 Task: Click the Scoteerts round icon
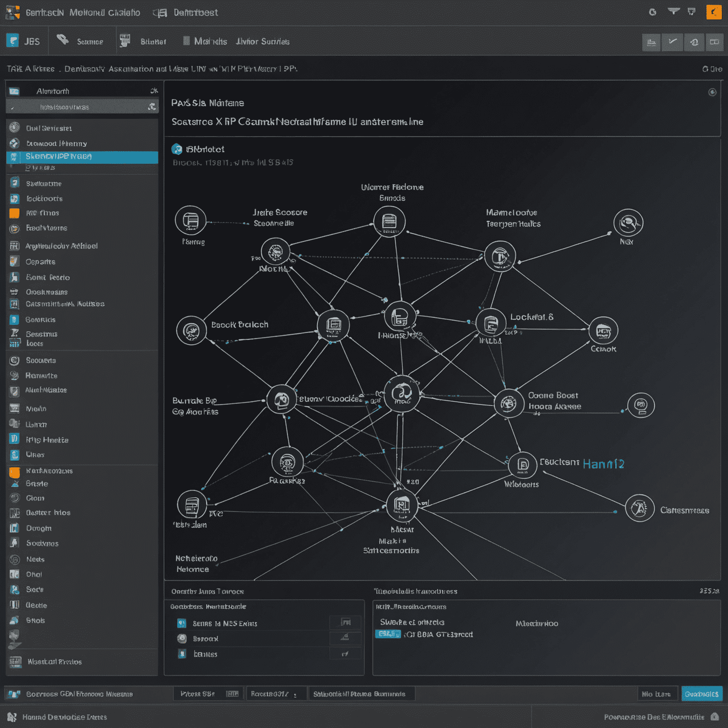tap(15, 360)
